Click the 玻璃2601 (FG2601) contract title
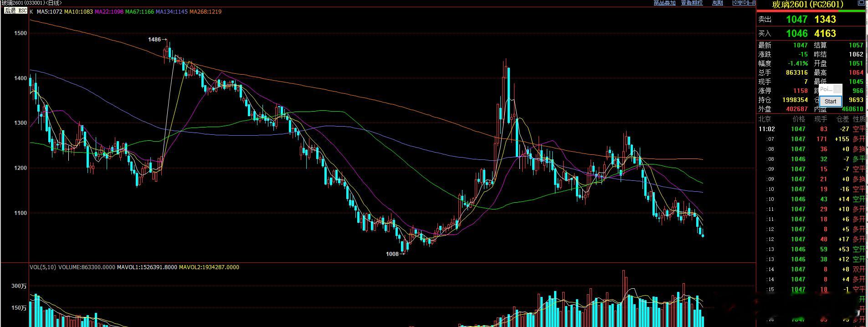 (808, 4)
